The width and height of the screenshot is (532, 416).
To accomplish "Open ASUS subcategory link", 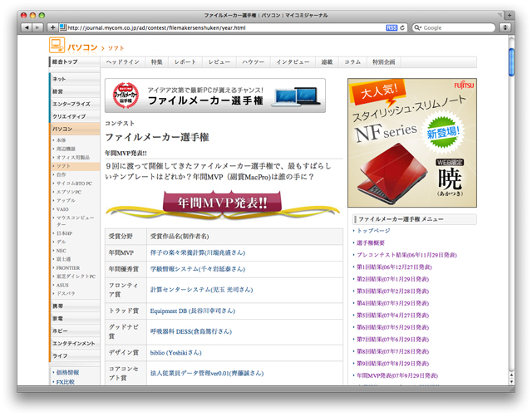I will coord(62,285).
